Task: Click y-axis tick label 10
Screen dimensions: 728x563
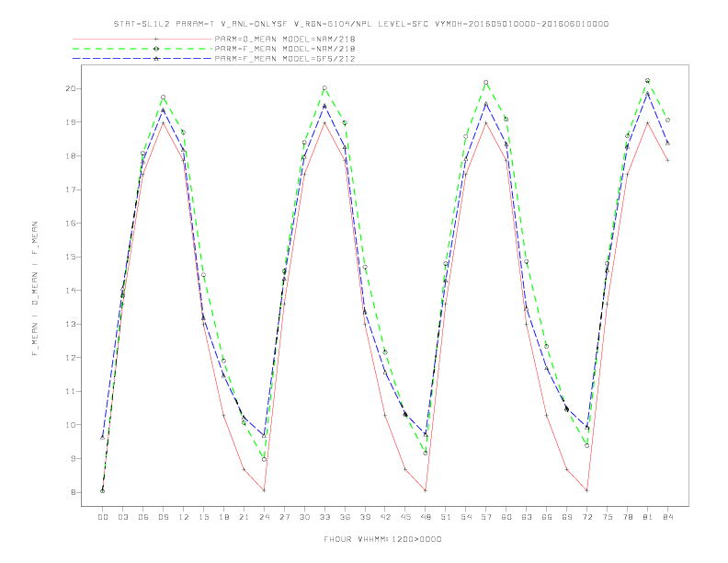Action: [x=71, y=425]
